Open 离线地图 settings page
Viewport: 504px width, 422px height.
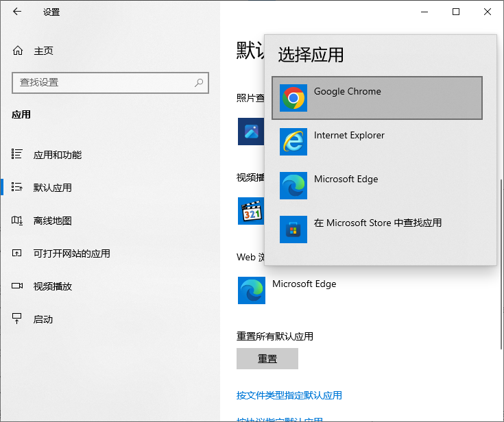pyautogui.click(x=53, y=221)
